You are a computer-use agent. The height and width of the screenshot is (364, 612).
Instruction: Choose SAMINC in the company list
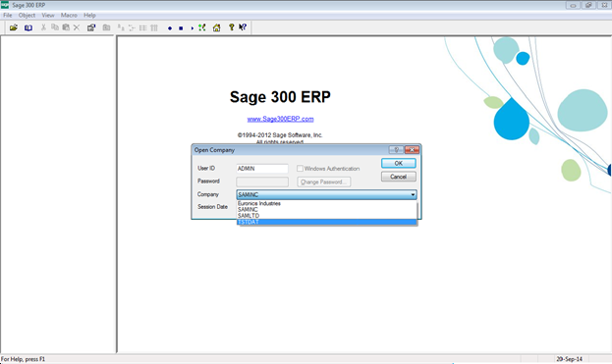click(x=327, y=210)
